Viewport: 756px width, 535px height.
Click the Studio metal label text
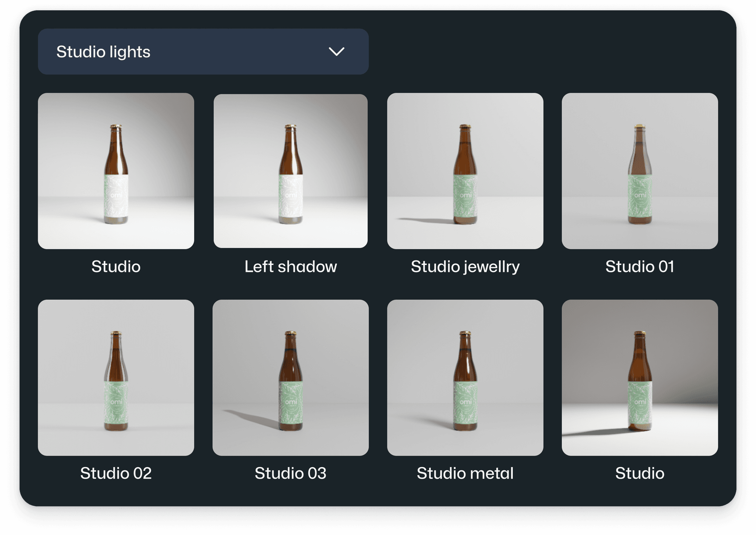click(x=466, y=473)
